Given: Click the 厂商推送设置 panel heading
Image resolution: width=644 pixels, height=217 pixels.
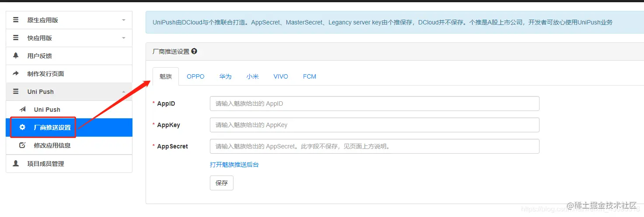Looking at the screenshot, I should pos(171,52).
